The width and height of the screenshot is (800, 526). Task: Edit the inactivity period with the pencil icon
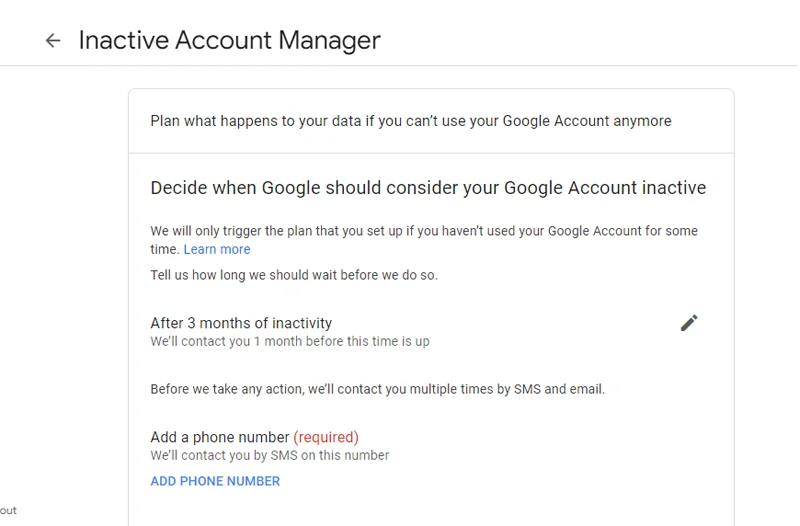tap(689, 323)
